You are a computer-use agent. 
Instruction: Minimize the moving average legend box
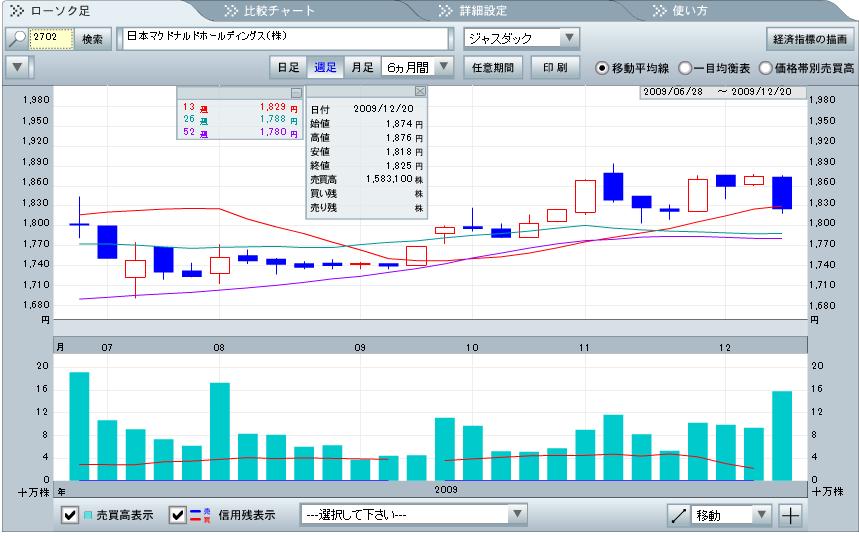[295, 93]
